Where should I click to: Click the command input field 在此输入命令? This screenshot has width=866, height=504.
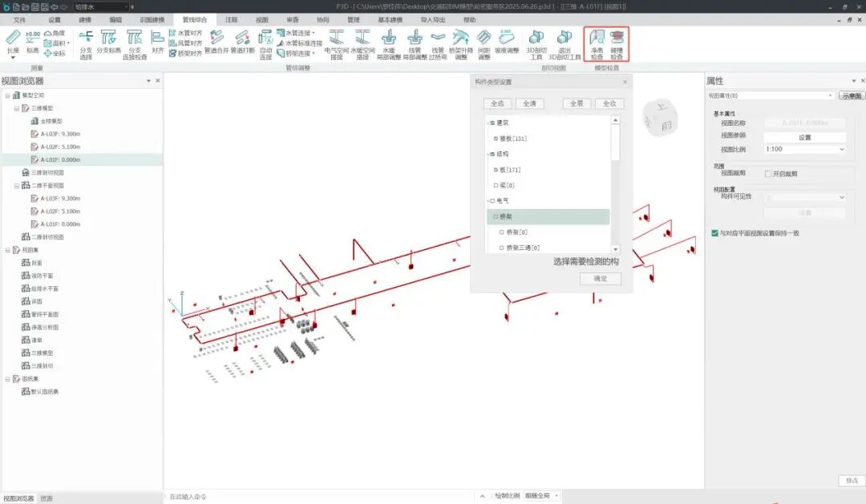(x=318, y=496)
